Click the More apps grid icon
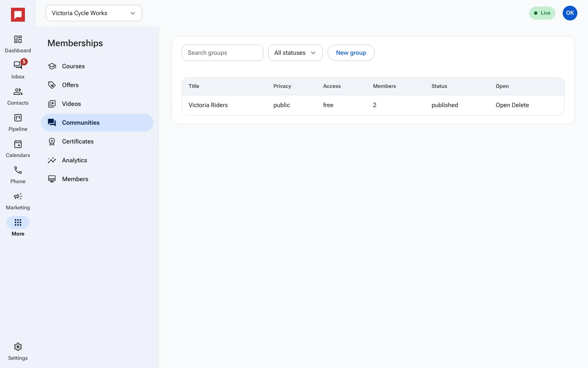The width and height of the screenshot is (588, 368). 18,222
